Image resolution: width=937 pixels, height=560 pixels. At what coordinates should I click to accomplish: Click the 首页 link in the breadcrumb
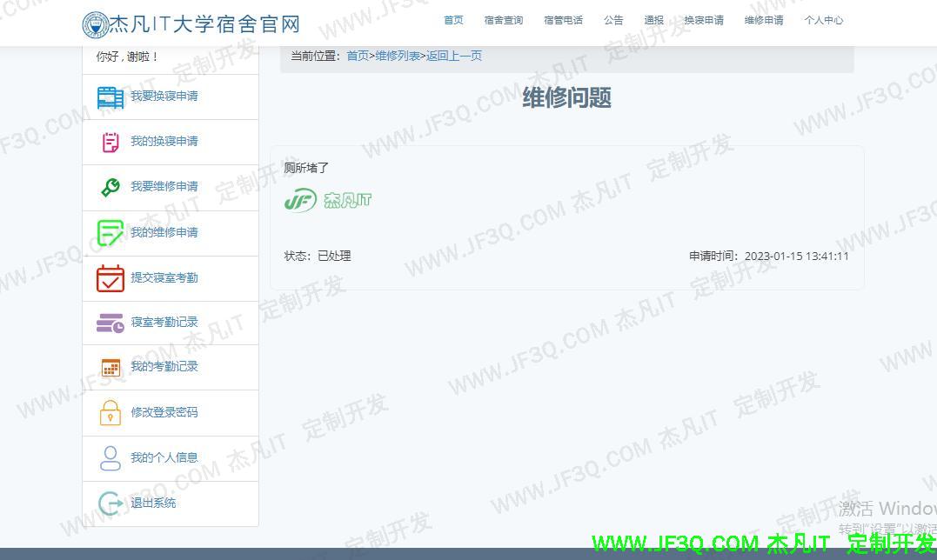click(357, 55)
